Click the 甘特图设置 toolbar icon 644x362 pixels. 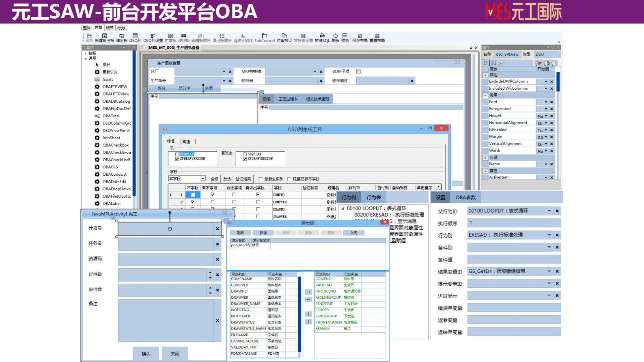coord(303,38)
